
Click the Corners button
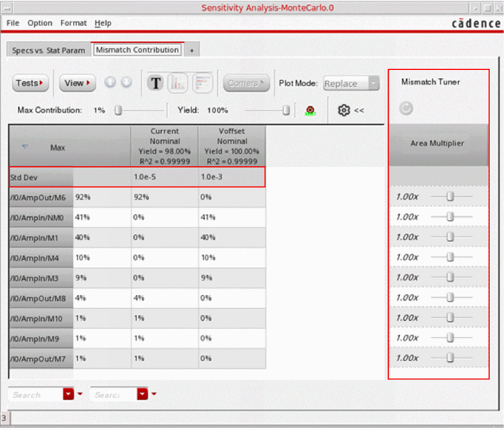tap(246, 83)
